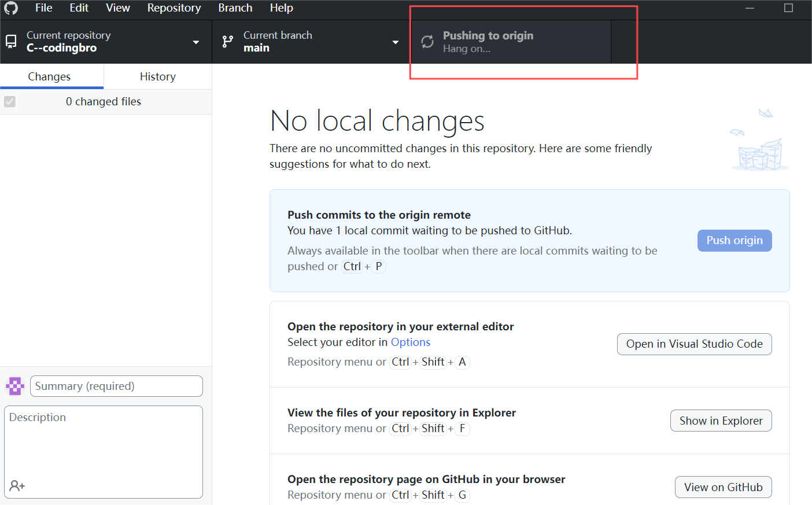
Task: Click the add co-authors person icon
Action: [17, 486]
